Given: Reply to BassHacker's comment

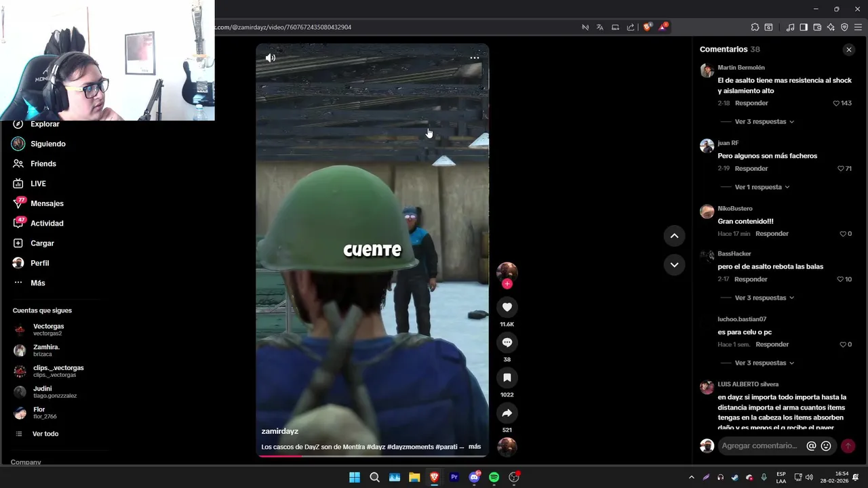Looking at the screenshot, I should [x=751, y=279].
